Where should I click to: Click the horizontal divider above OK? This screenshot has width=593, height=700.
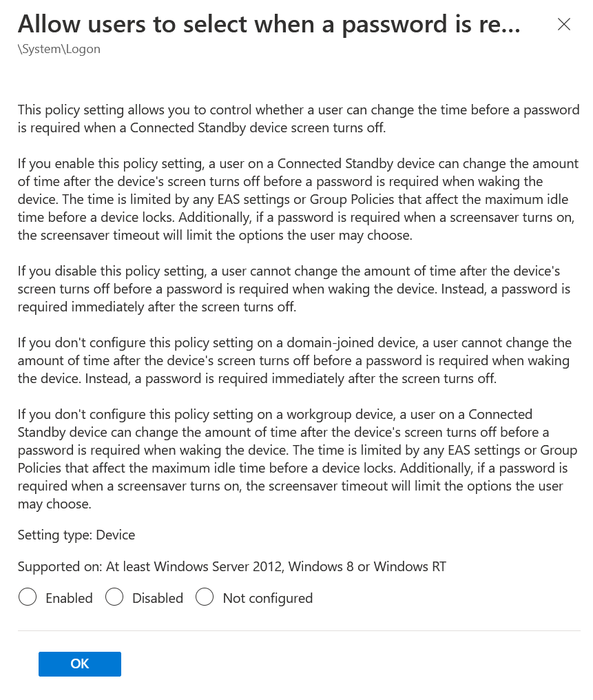point(299,630)
